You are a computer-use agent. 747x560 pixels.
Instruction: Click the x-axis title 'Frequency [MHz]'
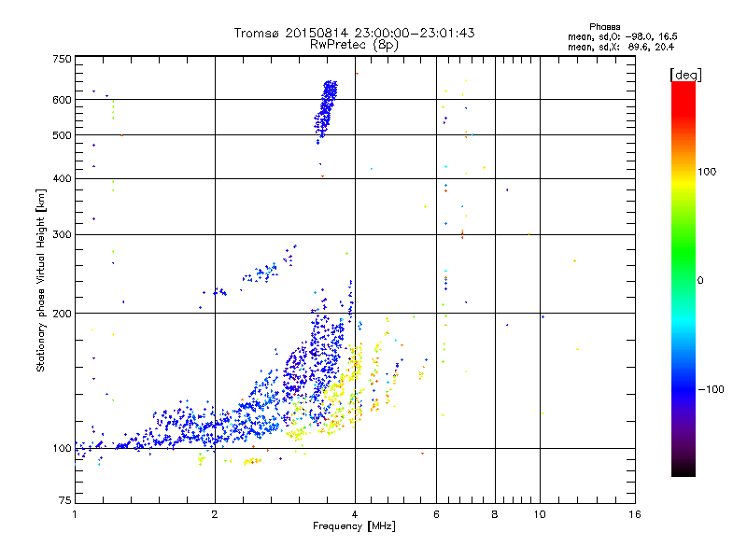coord(354,526)
